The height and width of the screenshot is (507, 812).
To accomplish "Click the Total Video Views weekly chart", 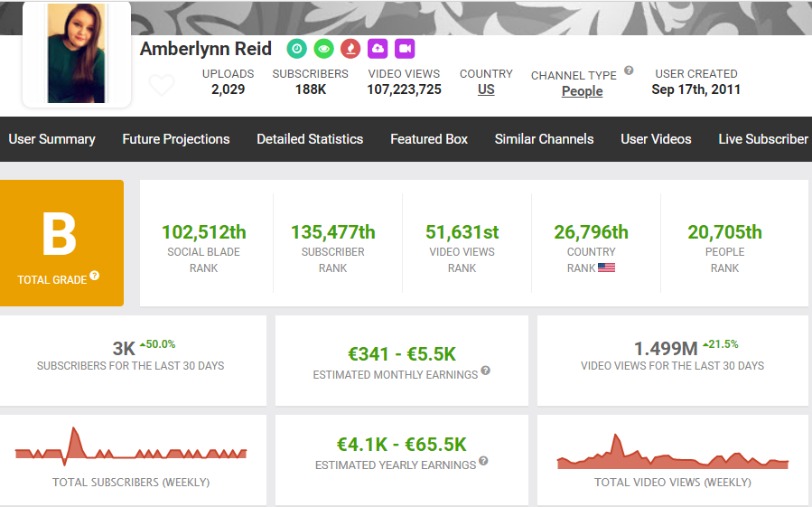I will click(673, 452).
